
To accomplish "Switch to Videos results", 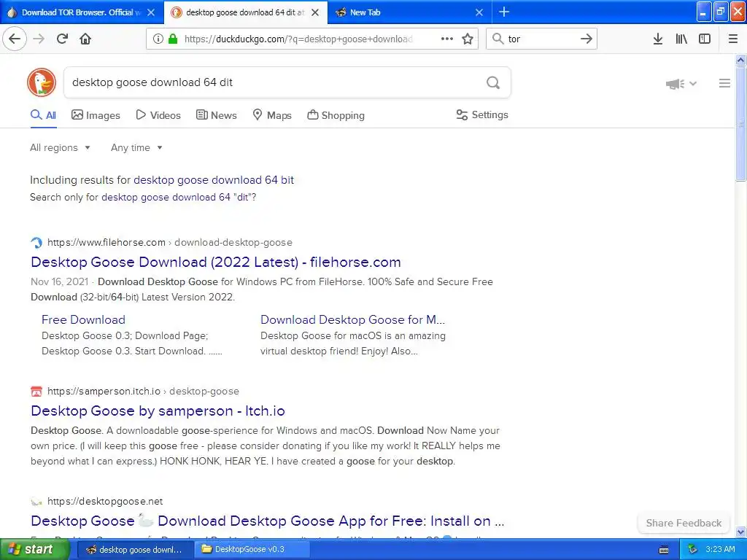I will pyautogui.click(x=158, y=115).
